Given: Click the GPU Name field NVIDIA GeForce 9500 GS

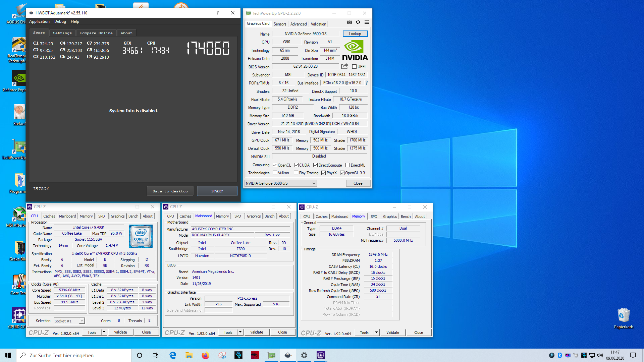Looking at the screenshot, I should 306,34.
